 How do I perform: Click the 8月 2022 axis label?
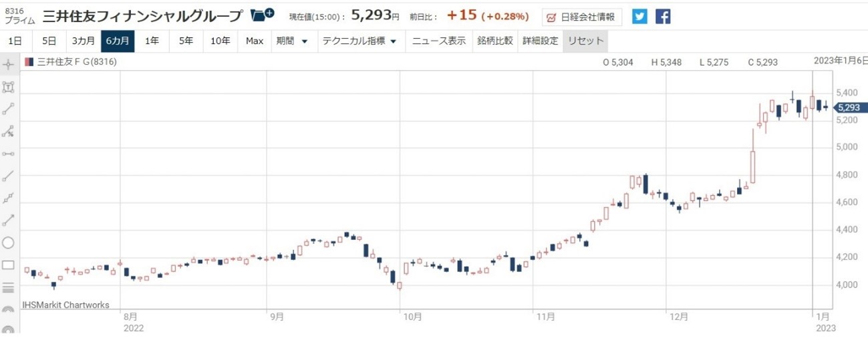(133, 323)
